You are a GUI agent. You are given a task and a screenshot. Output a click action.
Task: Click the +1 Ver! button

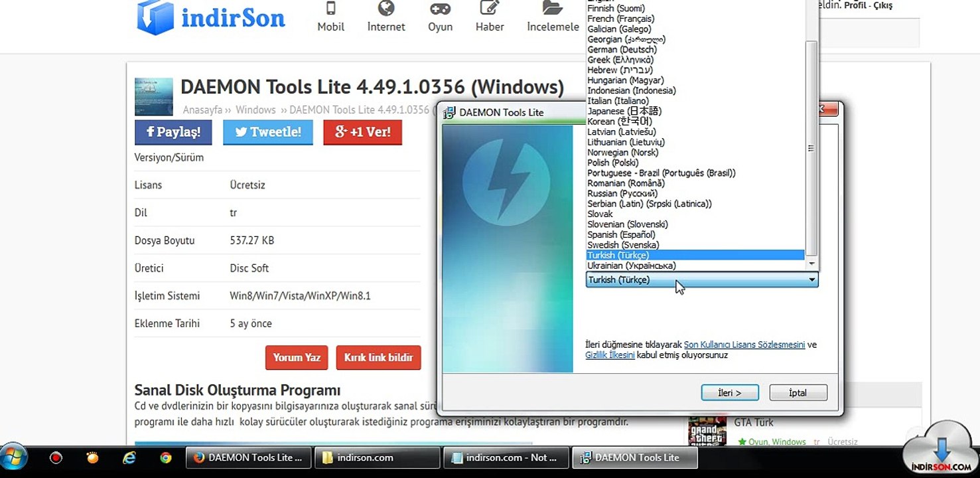362,132
